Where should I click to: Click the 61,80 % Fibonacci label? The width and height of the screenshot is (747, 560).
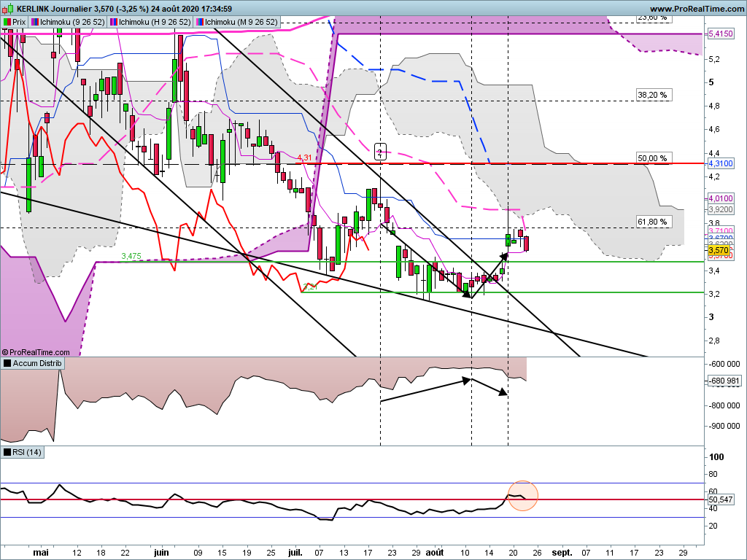point(654,222)
